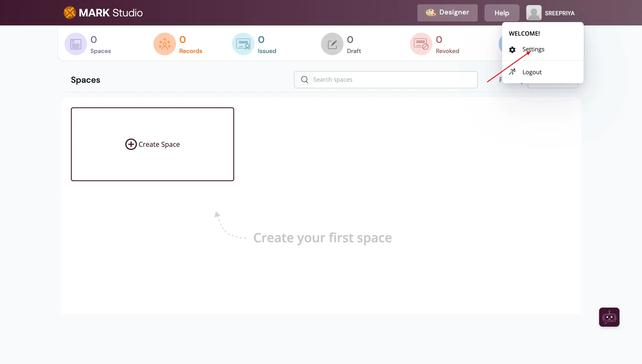Click the Records people icon
This screenshot has height=364, width=642.
click(165, 44)
